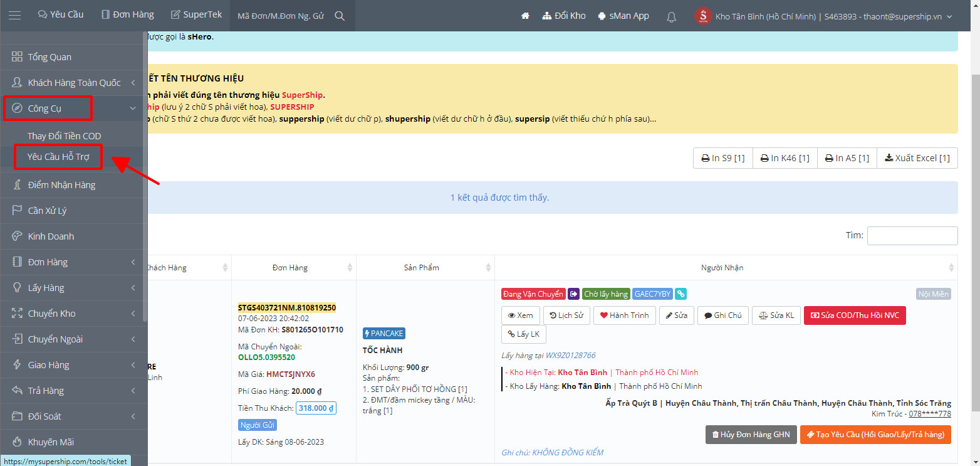Open Đổi Kho warehouse switcher
The height and width of the screenshot is (466, 980).
click(x=564, y=16)
